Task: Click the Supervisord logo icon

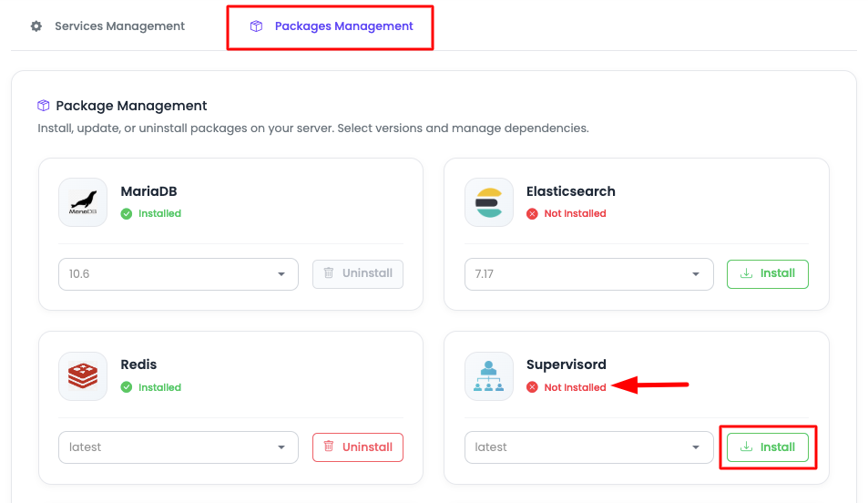Action: (x=489, y=375)
